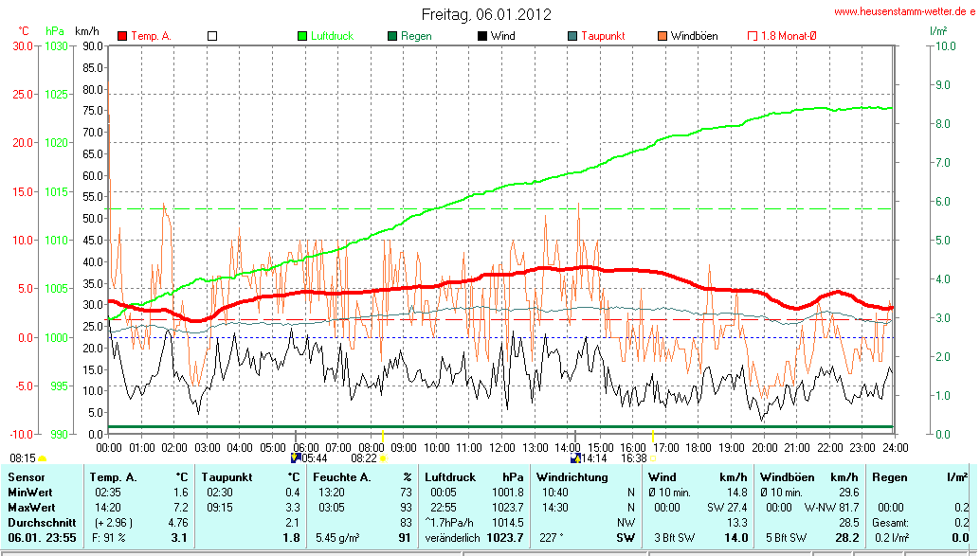Select the Windrichtung column header
Screen dimensions: 980x556
[572, 477]
